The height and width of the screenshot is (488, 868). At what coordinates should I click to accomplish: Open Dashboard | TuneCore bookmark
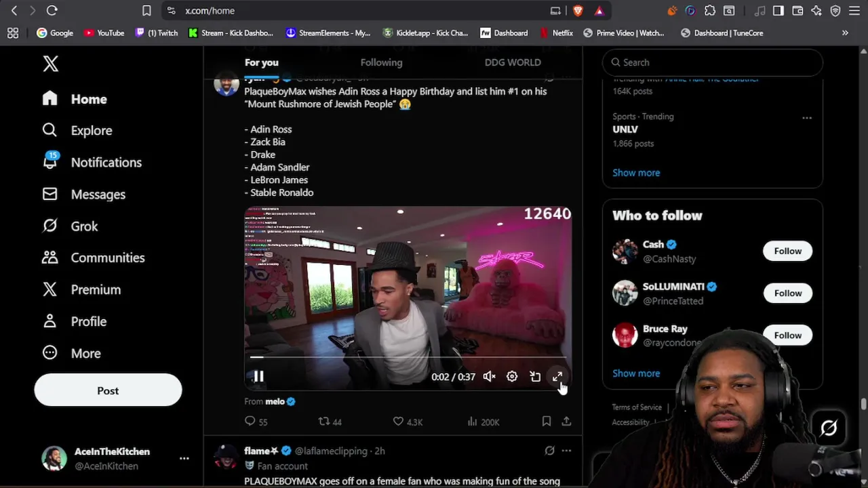(x=722, y=33)
